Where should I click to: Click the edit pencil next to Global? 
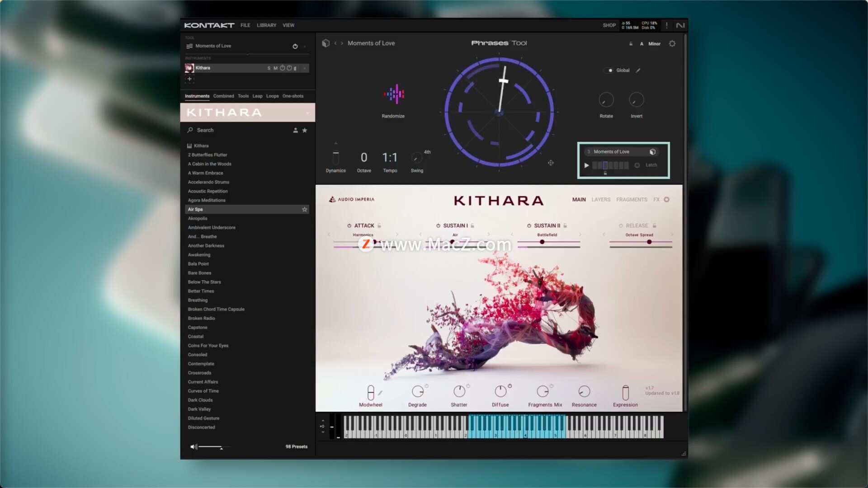point(638,70)
